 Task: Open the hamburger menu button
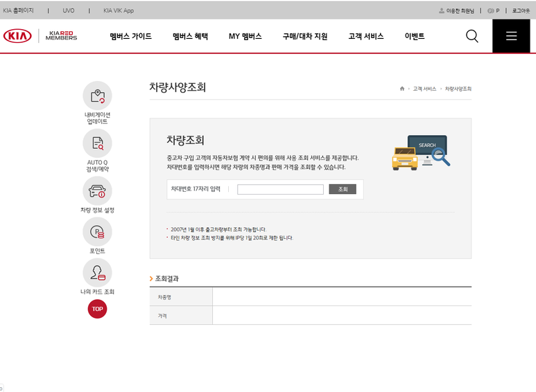pyautogui.click(x=511, y=36)
